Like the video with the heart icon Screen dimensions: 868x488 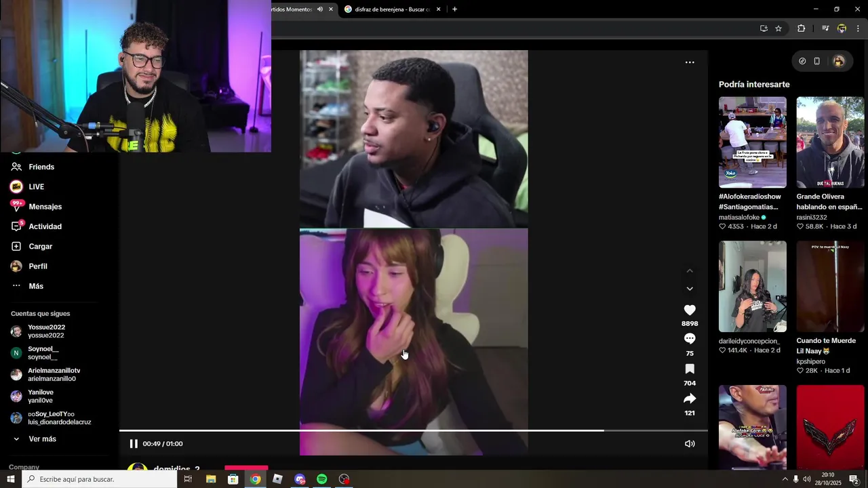point(690,310)
